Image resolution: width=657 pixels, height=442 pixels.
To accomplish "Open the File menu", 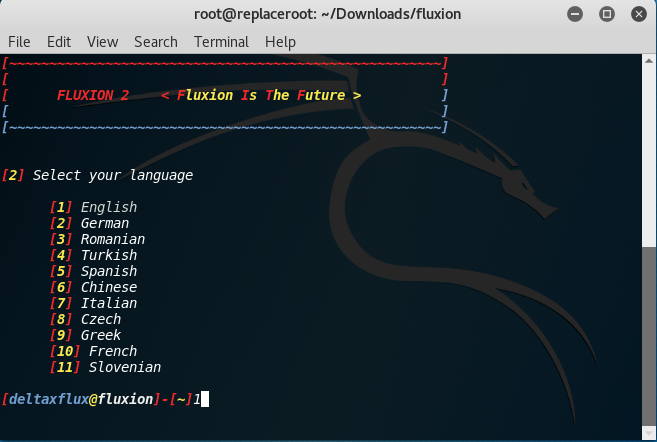I will (19, 42).
